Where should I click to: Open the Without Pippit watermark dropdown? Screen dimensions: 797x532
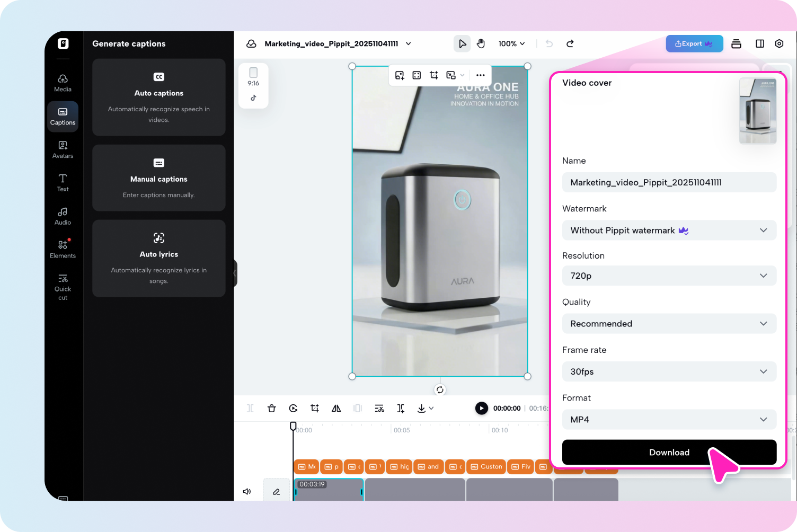[x=669, y=230]
